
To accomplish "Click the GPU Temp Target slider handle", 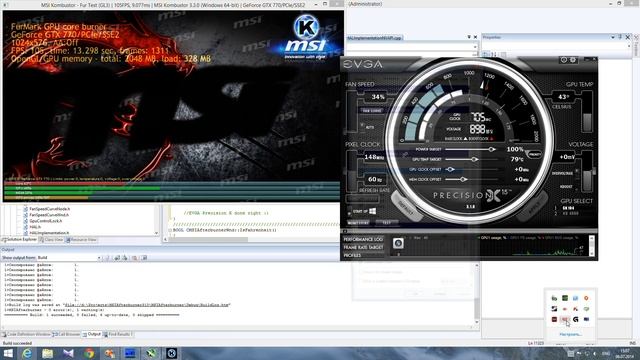I will [474, 159].
